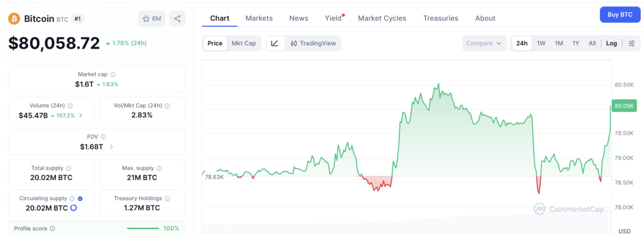Viewport: 644px width, 236px height.
Task: Click the $1.68T FDV value
Action: (91, 146)
